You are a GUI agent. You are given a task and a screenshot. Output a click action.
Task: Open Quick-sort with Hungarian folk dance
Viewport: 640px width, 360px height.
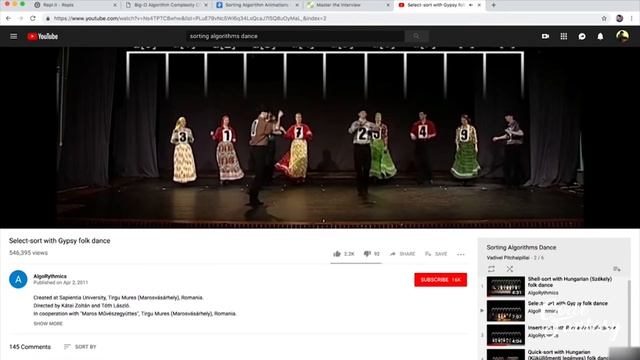(570, 355)
